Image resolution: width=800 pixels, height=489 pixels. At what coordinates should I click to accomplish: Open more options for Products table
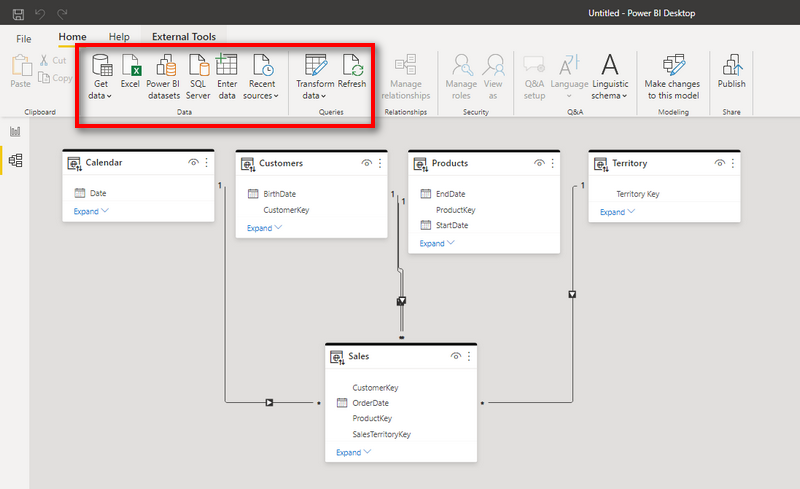pos(553,163)
